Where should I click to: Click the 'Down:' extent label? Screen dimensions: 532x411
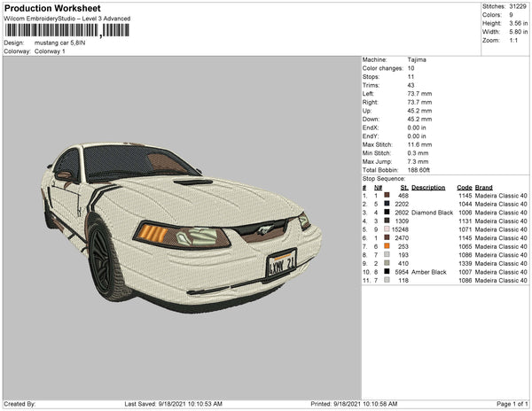tap(371, 120)
